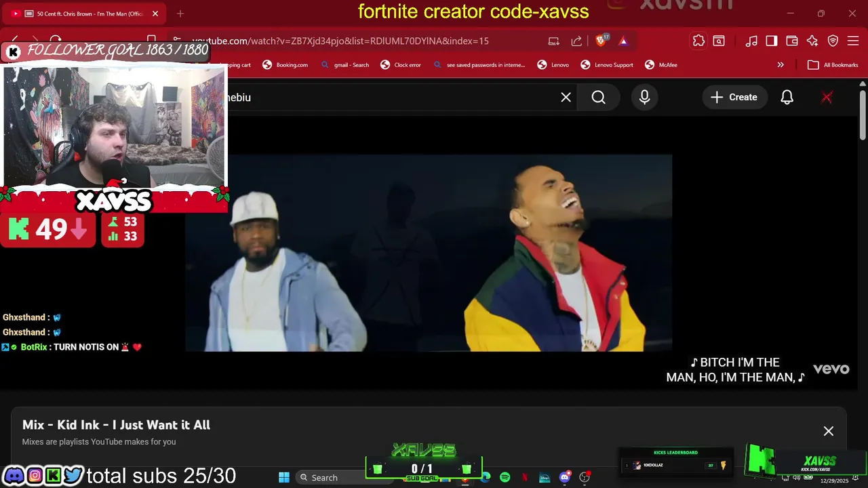This screenshot has height=488, width=868.
Task: Open OBS Studio from the taskbar
Action: (585, 477)
